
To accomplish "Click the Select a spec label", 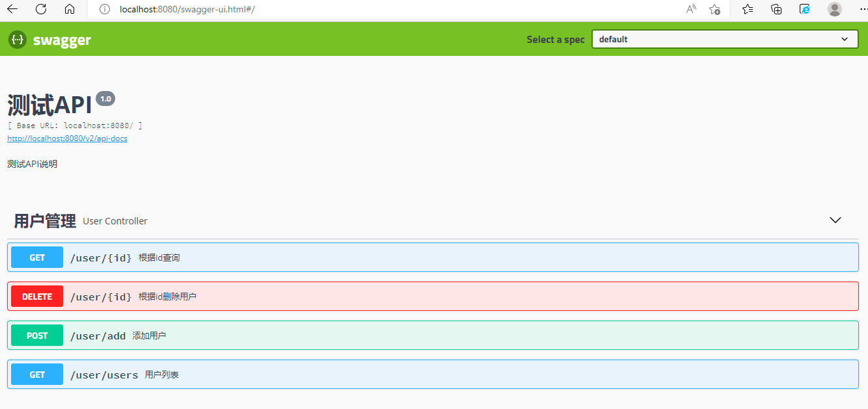I will point(556,40).
